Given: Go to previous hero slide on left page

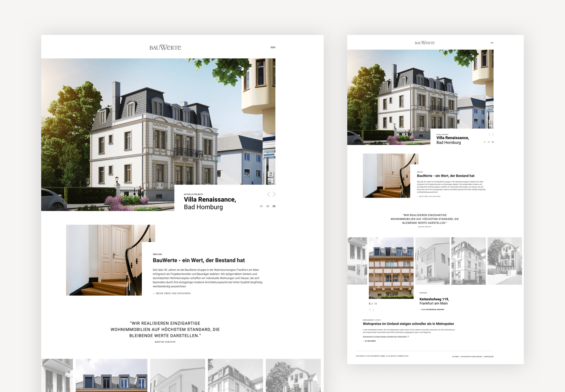Looking at the screenshot, I should pos(269,194).
